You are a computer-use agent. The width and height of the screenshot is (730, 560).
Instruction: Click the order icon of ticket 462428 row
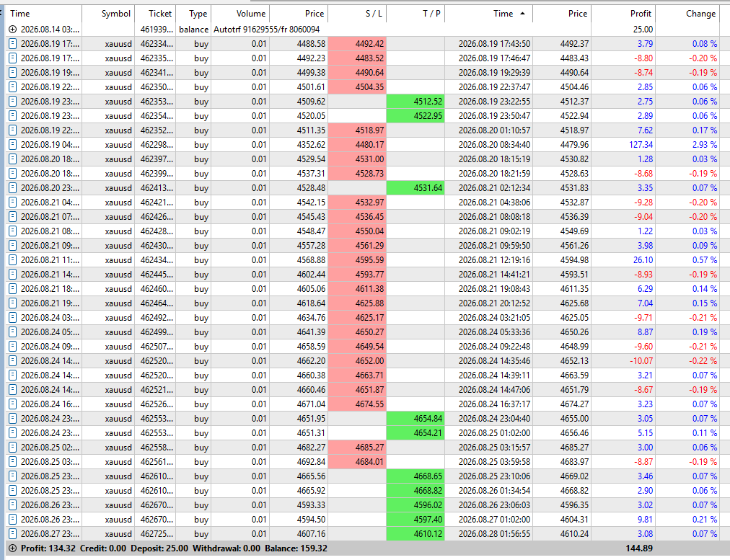coord(12,231)
